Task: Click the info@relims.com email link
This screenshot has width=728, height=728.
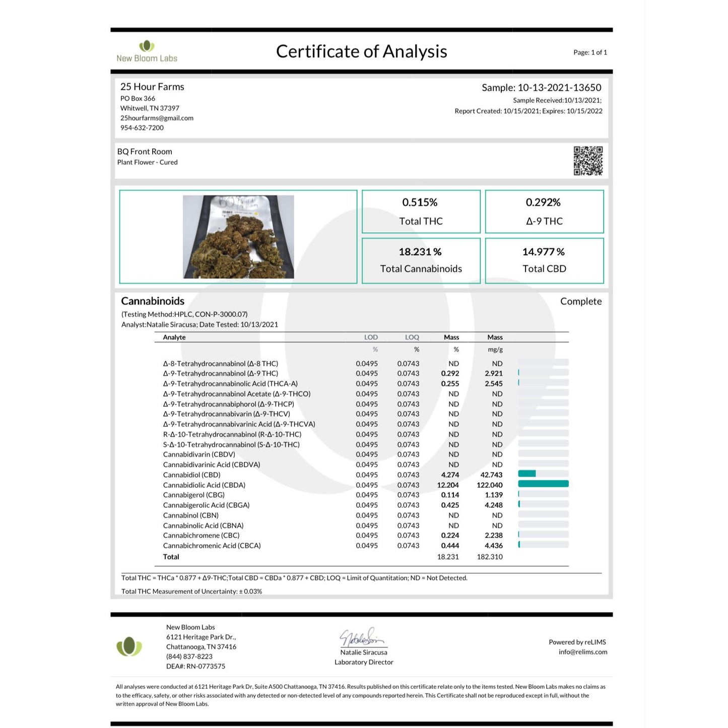Action: 582,652
